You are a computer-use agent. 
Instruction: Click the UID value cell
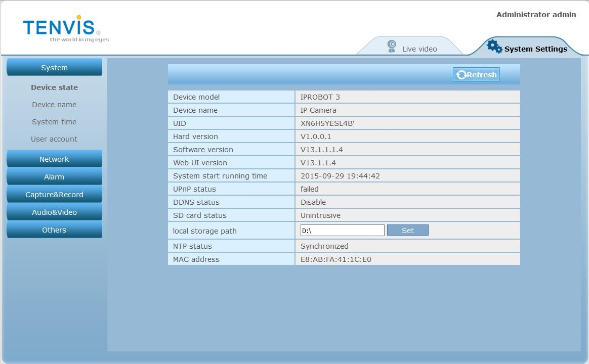(407, 123)
